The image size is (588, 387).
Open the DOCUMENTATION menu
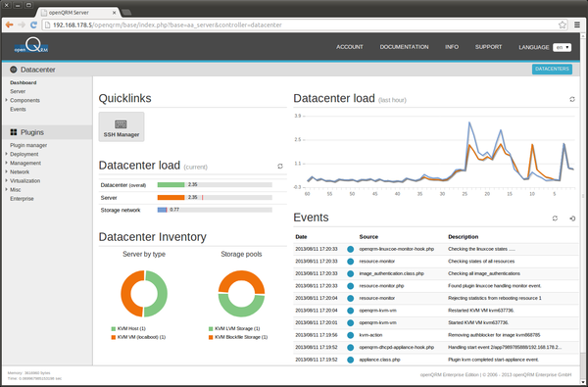click(x=404, y=47)
